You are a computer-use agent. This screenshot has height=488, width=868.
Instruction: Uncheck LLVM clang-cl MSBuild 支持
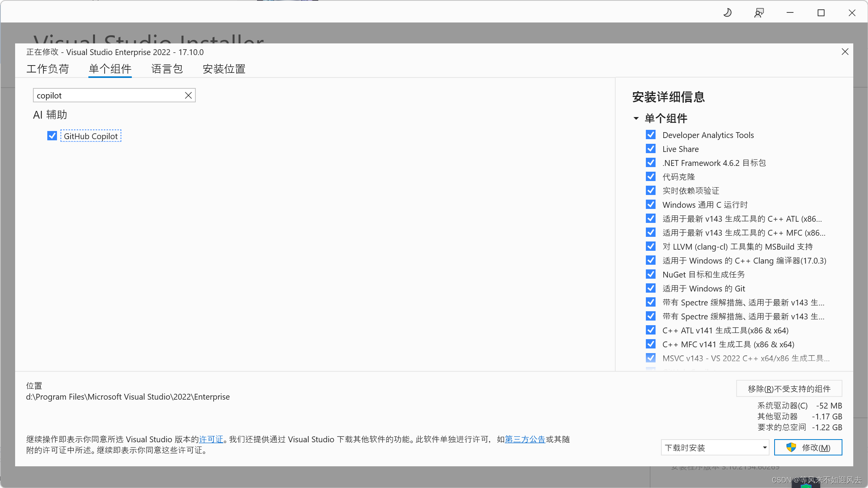pos(651,246)
